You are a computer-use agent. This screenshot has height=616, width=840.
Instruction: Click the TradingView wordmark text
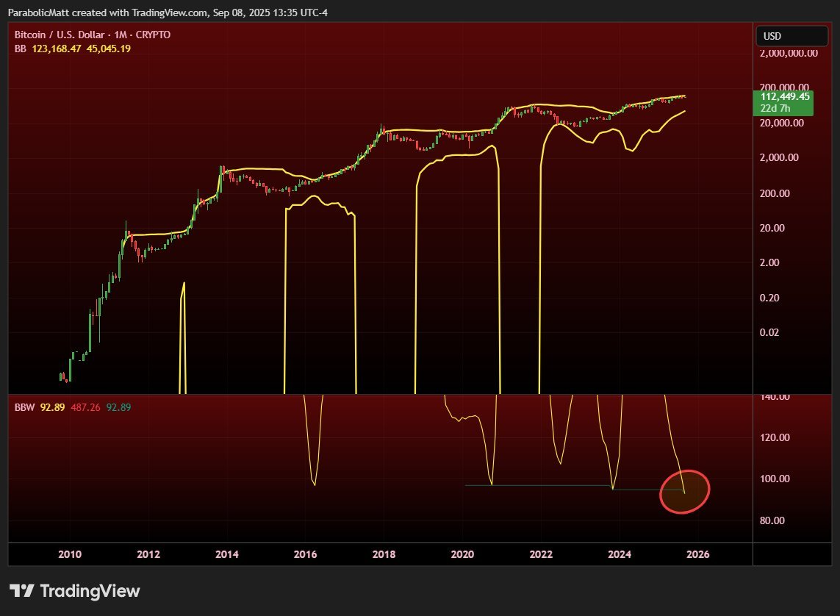point(89,591)
